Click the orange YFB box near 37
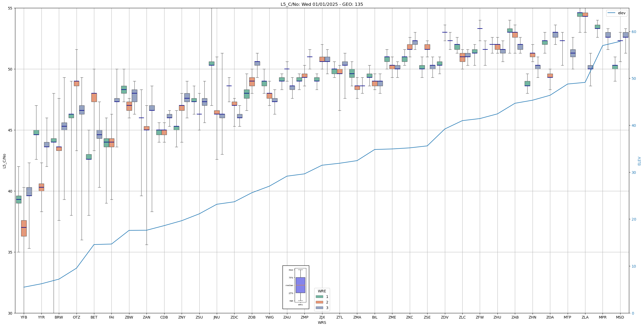 [x=24, y=228]
